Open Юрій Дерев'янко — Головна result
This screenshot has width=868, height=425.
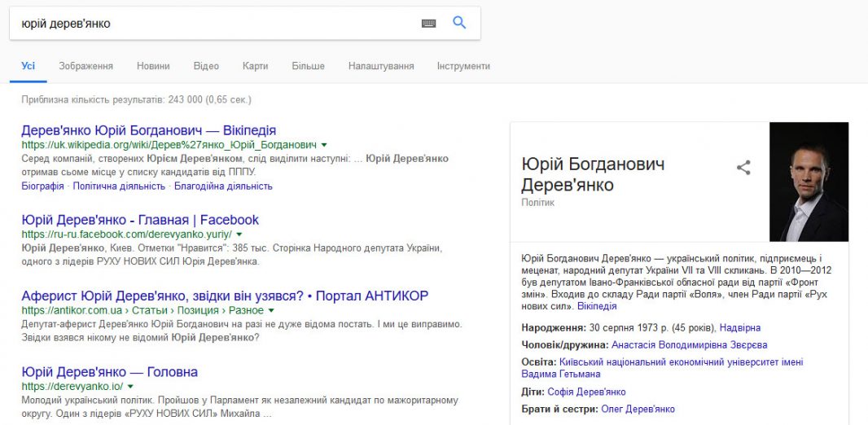[x=110, y=372]
